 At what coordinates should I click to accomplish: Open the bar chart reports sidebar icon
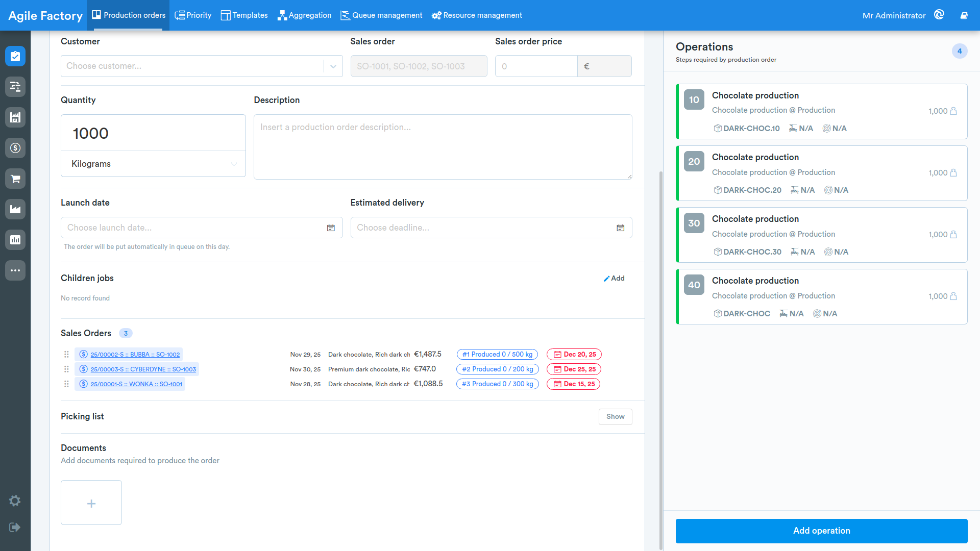click(x=15, y=240)
